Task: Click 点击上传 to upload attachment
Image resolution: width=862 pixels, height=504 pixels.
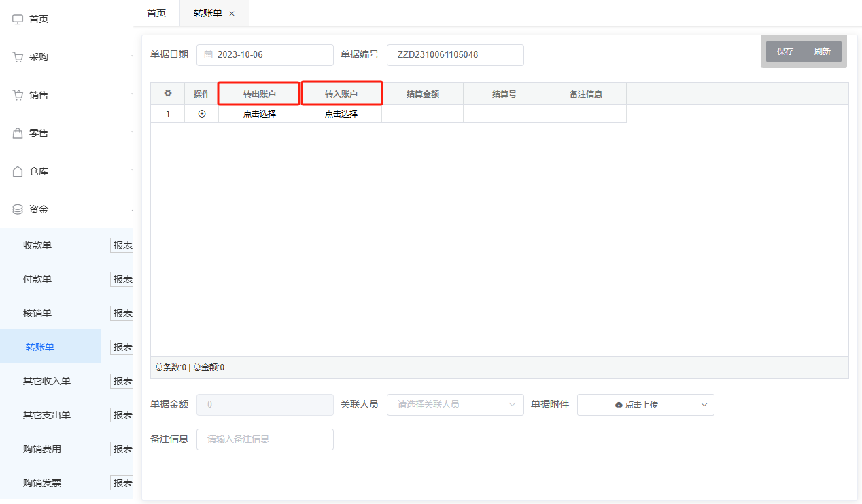Action: point(636,404)
